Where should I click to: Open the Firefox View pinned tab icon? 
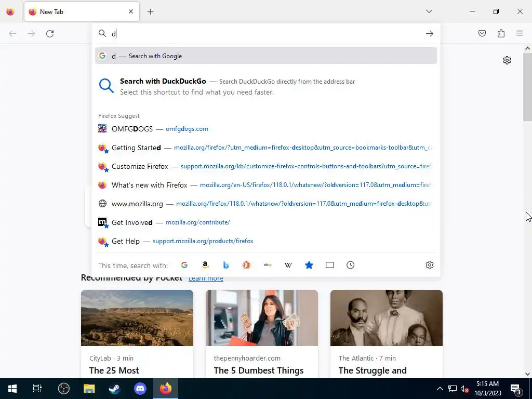[x=10, y=11]
